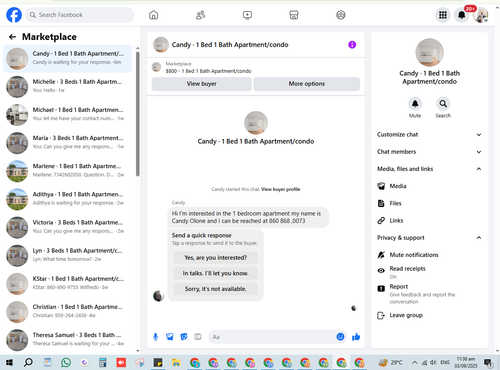The width and height of the screenshot is (500, 370).
Task: Open Files in media, files and links
Action: 429,203
